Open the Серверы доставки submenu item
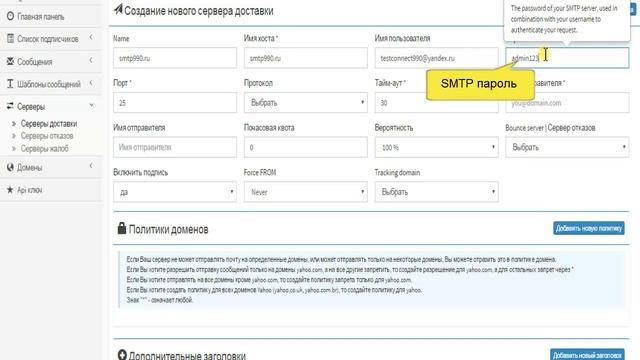This screenshot has width=640, height=360. [49, 123]
